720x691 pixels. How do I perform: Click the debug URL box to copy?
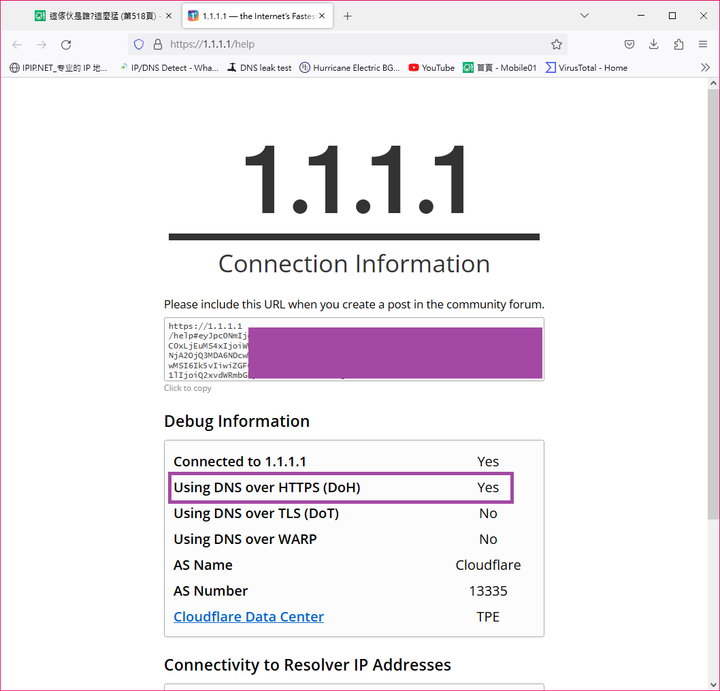[354, 349]
